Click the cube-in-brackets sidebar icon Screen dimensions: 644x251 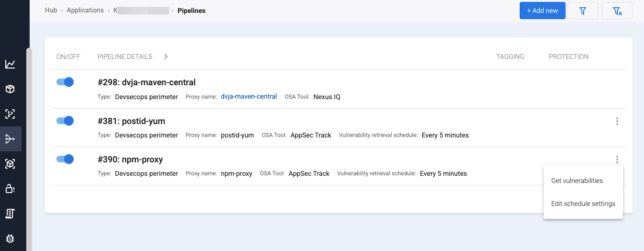point(10,164)
